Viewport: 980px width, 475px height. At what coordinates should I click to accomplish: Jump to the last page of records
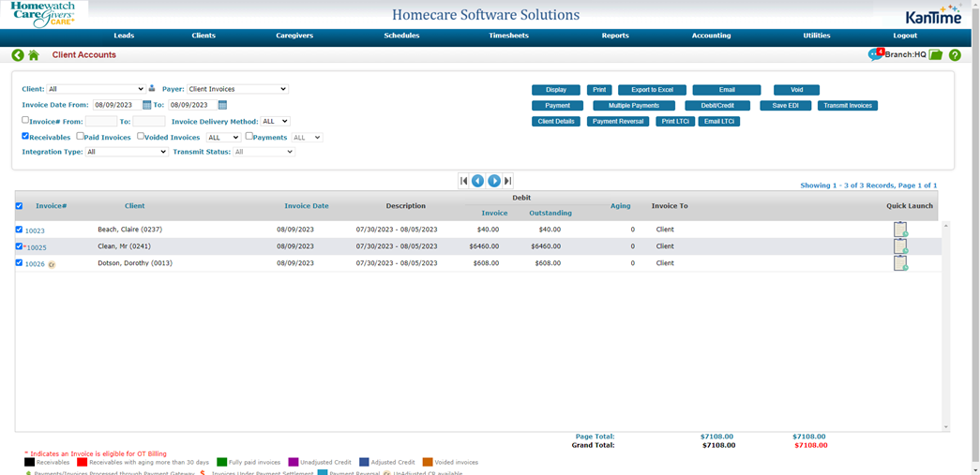click(x=508, y=181)
